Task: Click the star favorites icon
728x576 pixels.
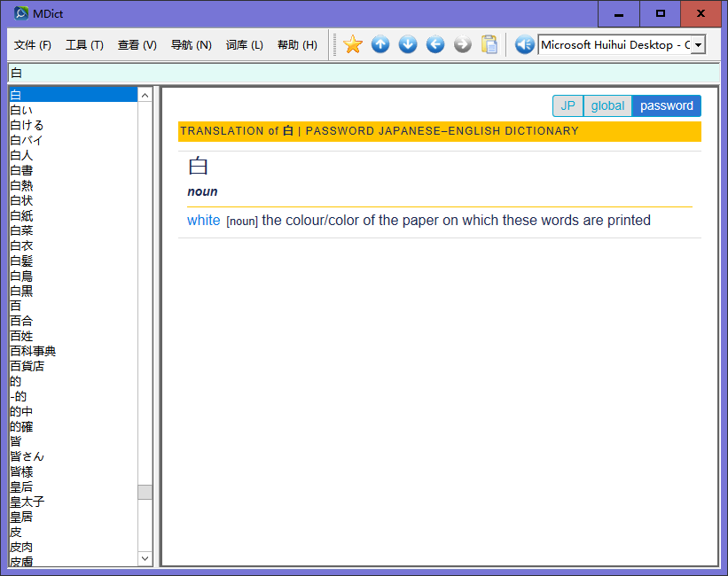Action: click(353, 44)
